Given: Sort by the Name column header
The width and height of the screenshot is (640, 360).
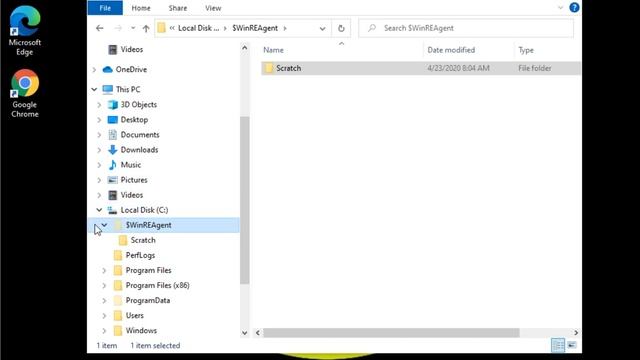Looking at the screenshot, I should tap(273, 50).
